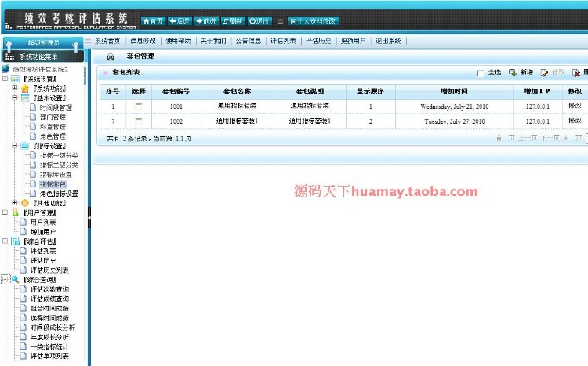Open 评估历史 in the top menu
This screenshot has width=588, height=366.
point(318,41)
